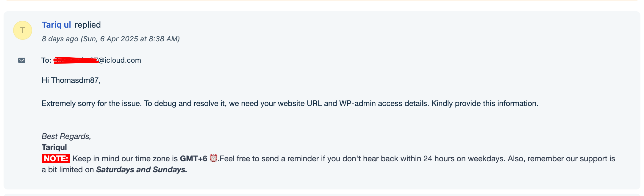644x196 pixels.
Task: Click the bold GMT+6 time zone text
Action: click(x=193, y=159)
